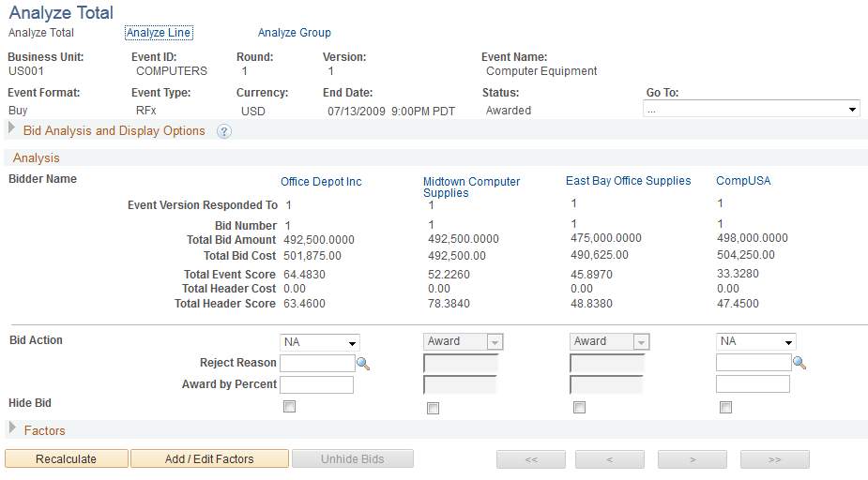Viewport: 868px width, 480px height.
Task: Click Total Event Score 64.4830 value
Action: [x=304, y=275]
